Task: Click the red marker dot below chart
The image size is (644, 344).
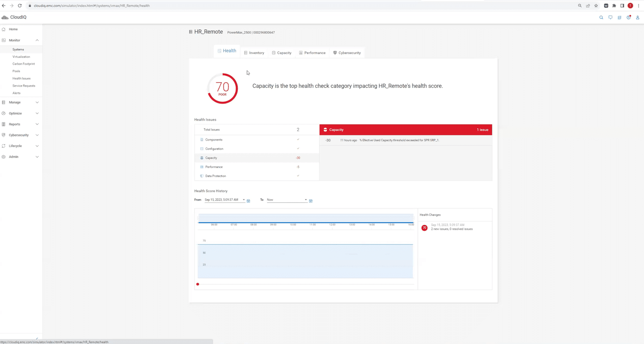Action: click(197, 284)
